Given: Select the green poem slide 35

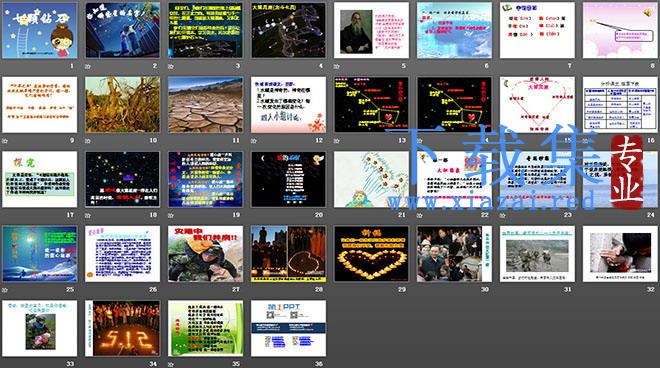Looking at the screenshot, I should [205, 328].
